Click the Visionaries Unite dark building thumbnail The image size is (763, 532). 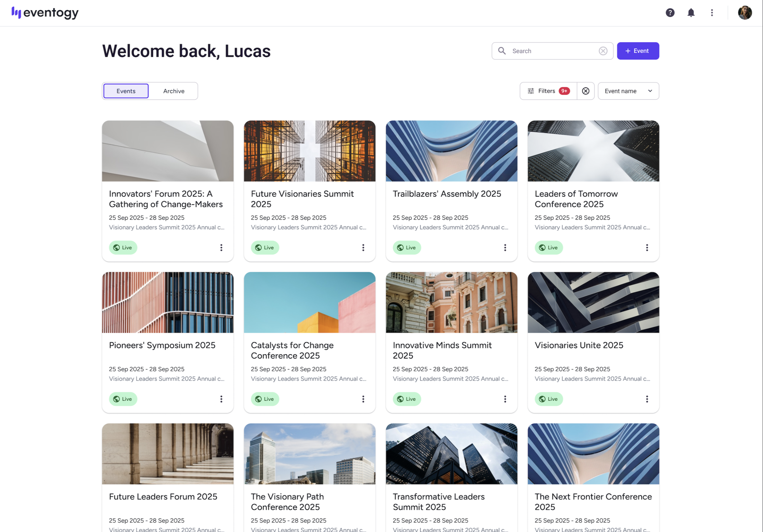pyautogui.click(x=593, y=302)
